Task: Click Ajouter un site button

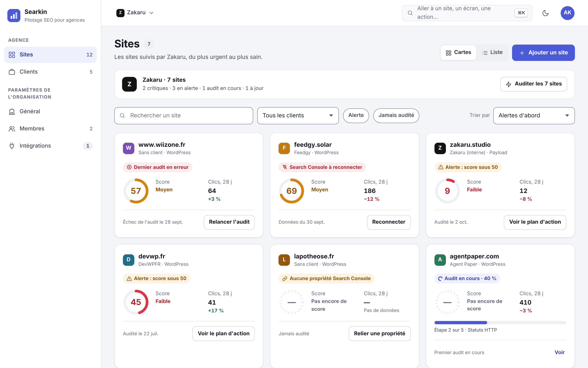Action: click(543, 53)
